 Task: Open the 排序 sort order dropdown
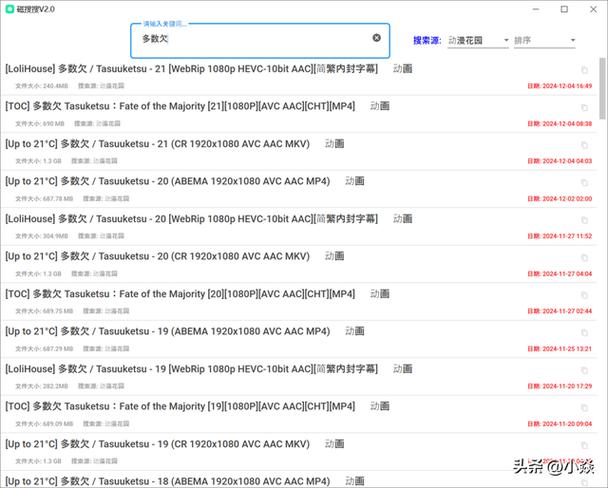click(x=544, y=40)
